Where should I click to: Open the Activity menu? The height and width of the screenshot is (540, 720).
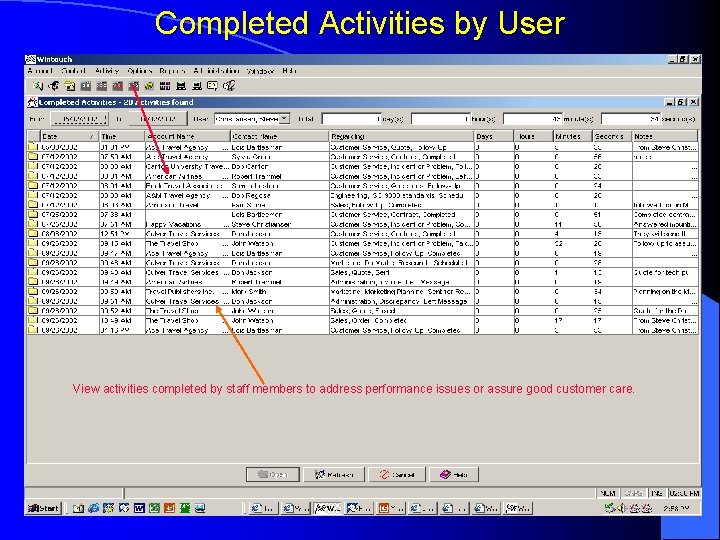107,71
